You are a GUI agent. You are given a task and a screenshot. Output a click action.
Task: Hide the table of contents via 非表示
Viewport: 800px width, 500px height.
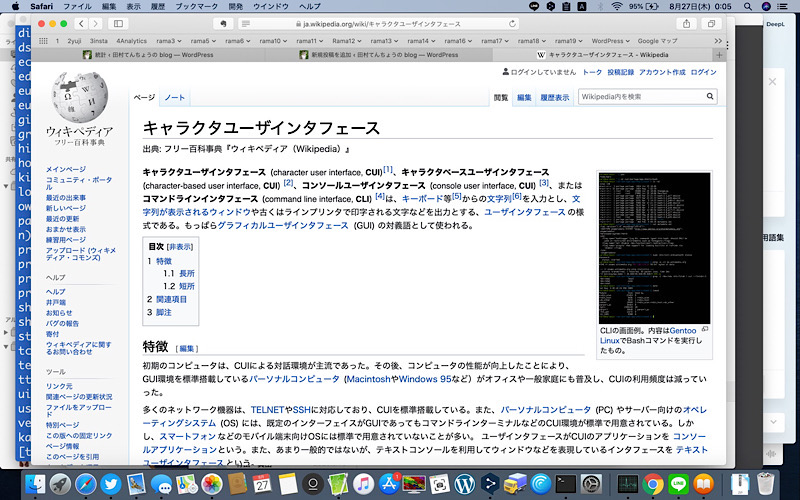180,247
